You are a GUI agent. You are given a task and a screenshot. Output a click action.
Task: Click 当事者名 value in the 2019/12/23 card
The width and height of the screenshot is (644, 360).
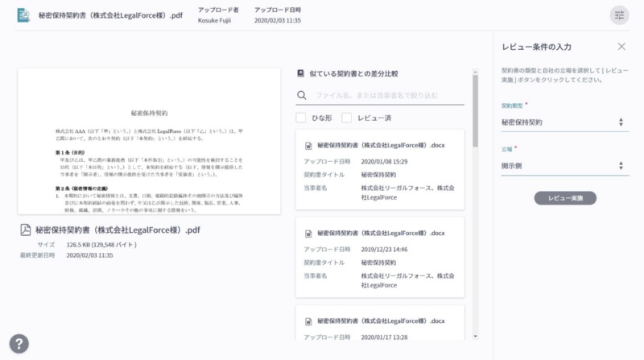tap(408, 280)
